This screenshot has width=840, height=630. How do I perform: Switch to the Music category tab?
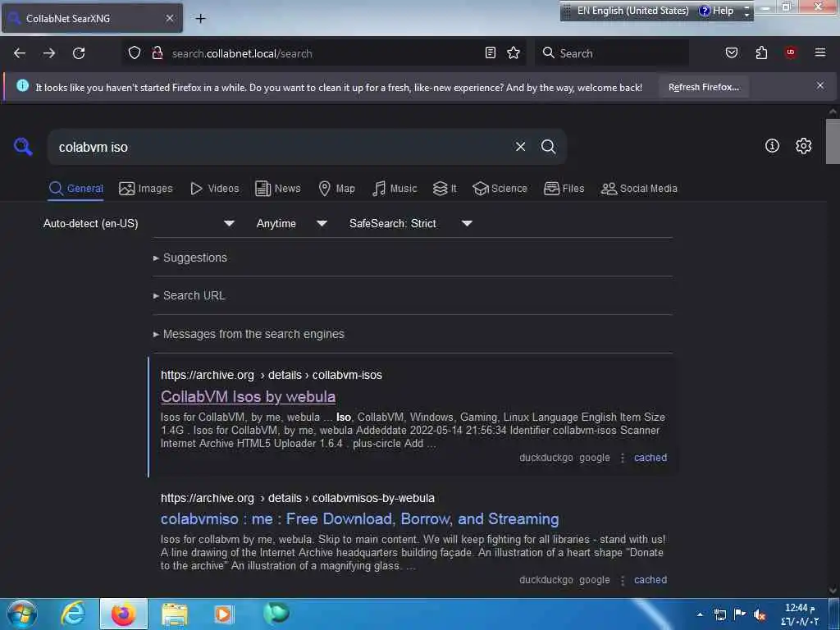pyautogui.click(x=395, y=189)
